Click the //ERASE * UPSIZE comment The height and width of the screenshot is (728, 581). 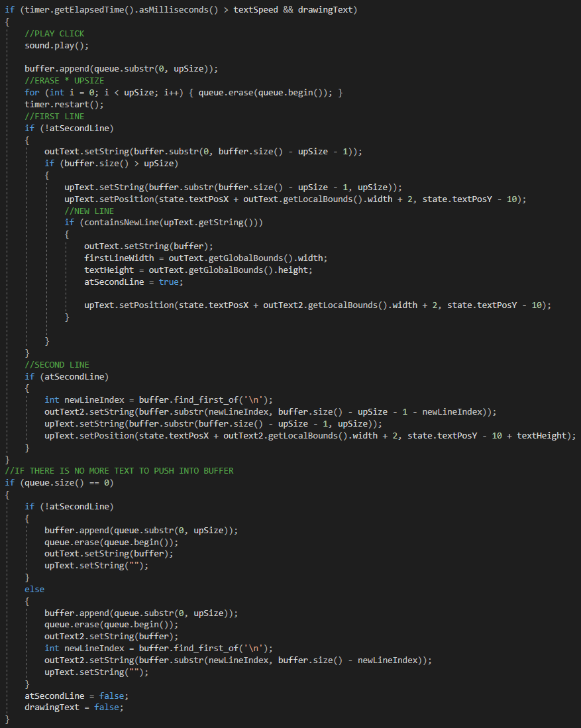[64, 80]
